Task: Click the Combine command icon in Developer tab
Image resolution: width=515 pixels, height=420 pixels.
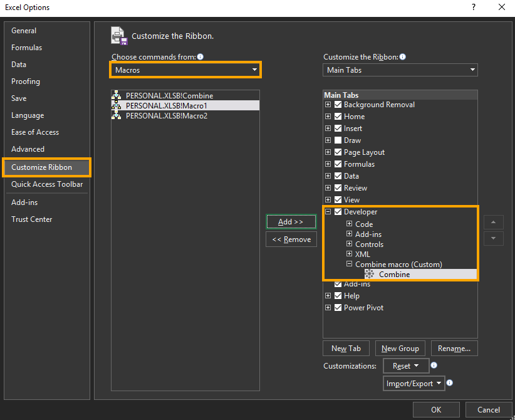Action: pos(370,274)
